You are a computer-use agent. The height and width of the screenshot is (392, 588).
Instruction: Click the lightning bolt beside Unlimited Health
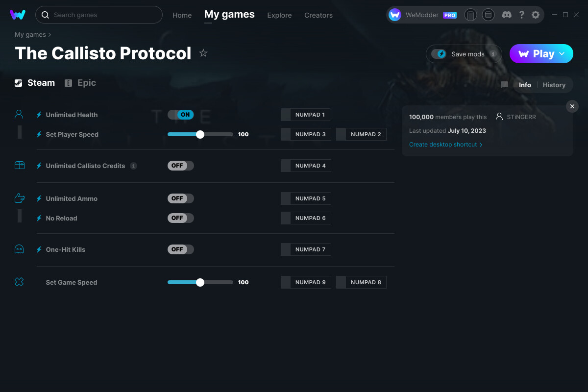(x=39, y=114)
